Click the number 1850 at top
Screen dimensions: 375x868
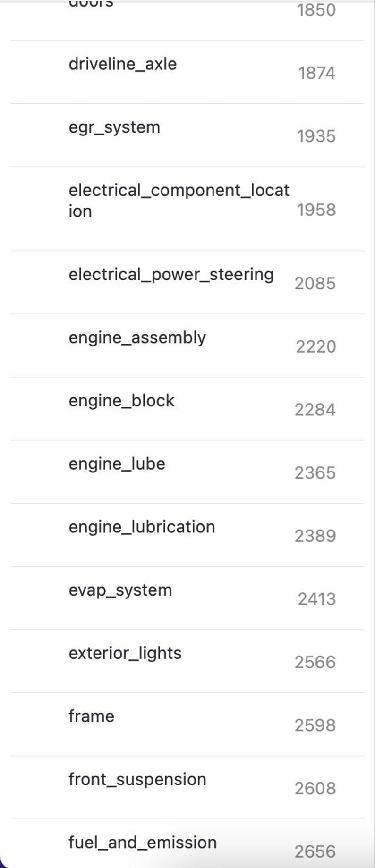[316, 10]
